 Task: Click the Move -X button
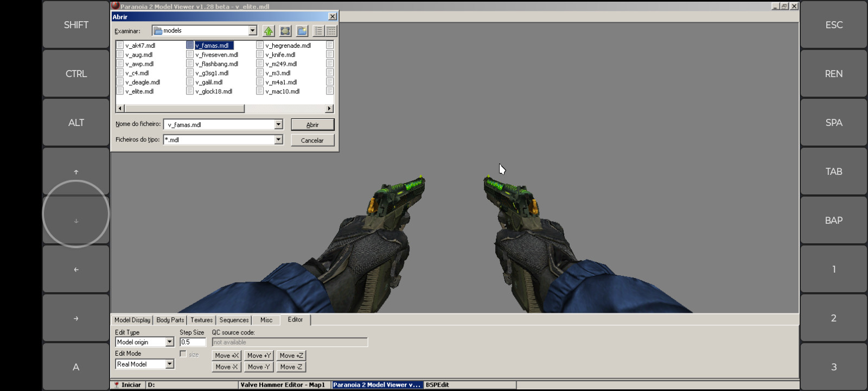pos(226,367)
